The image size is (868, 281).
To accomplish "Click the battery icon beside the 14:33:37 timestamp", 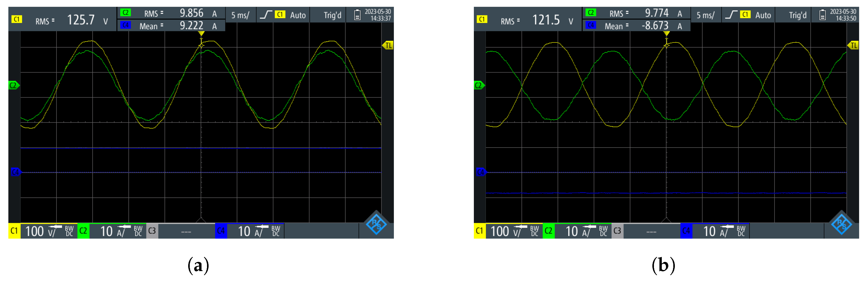I will coord(357,15).
